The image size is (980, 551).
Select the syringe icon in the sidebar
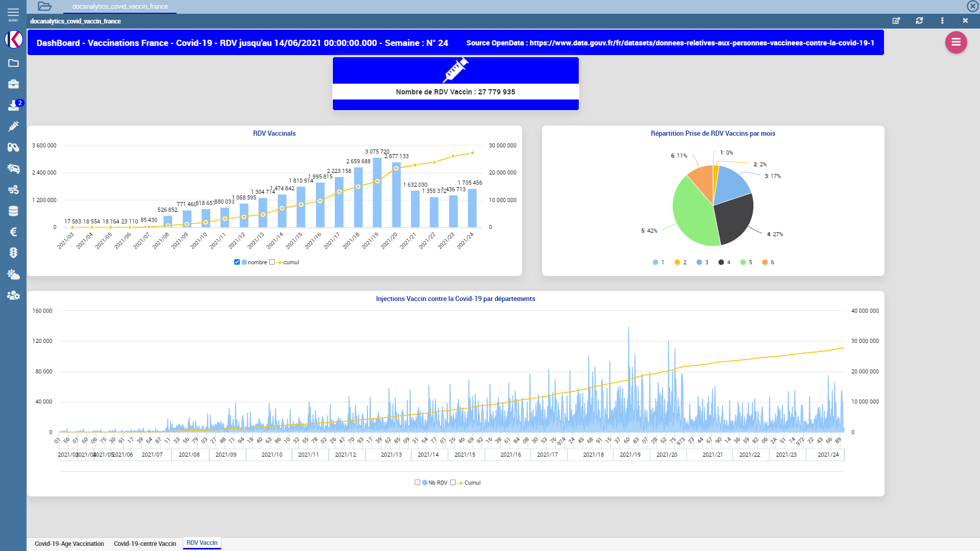click(x=13, y=126)
